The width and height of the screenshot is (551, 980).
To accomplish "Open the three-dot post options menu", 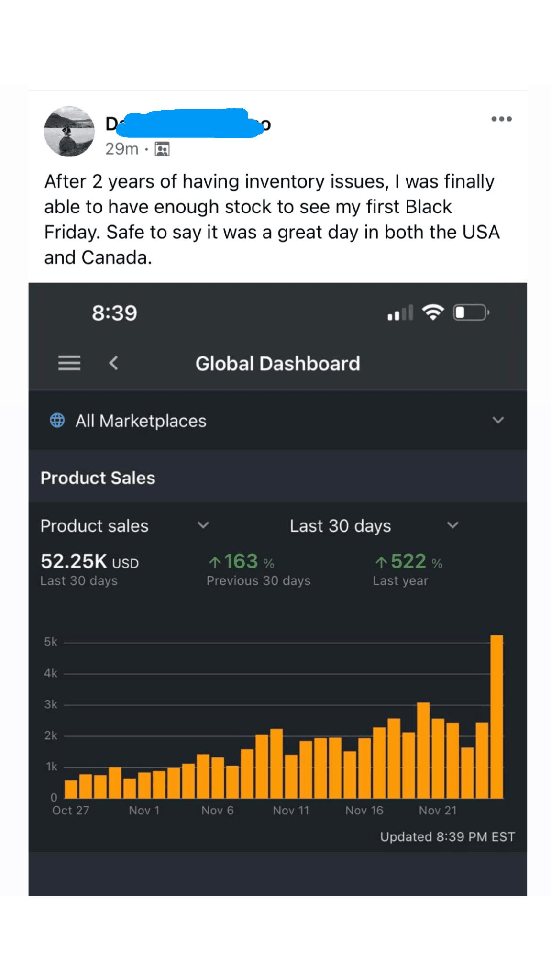I will pyautogui.click(x=501, y=119).
